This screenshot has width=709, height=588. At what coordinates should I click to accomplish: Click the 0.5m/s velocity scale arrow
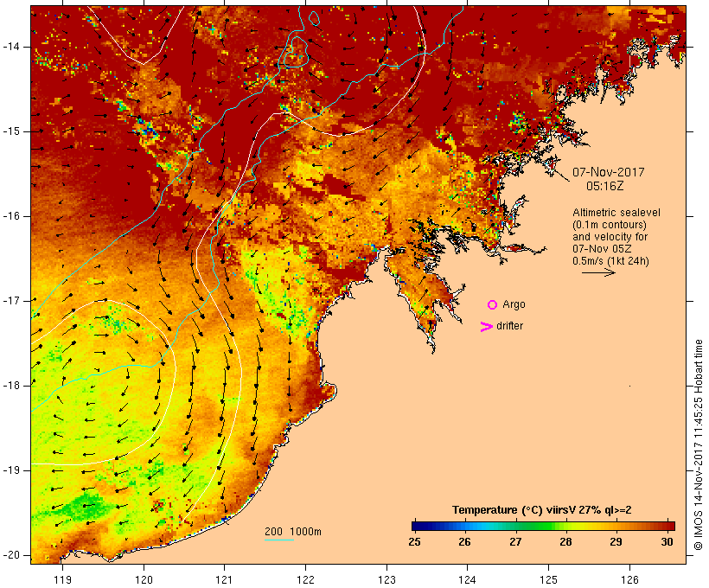pyautogui.click(x=598, y=272)
